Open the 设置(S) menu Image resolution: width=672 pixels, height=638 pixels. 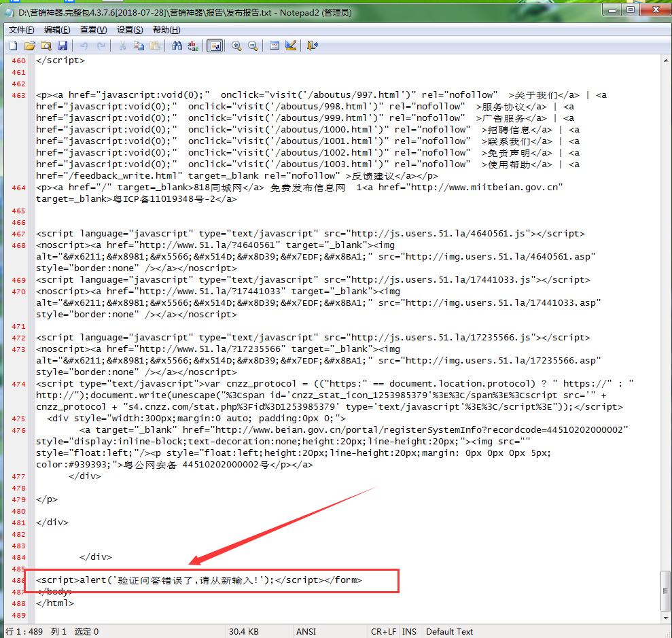pyautogui.click(x=130, y=30)
